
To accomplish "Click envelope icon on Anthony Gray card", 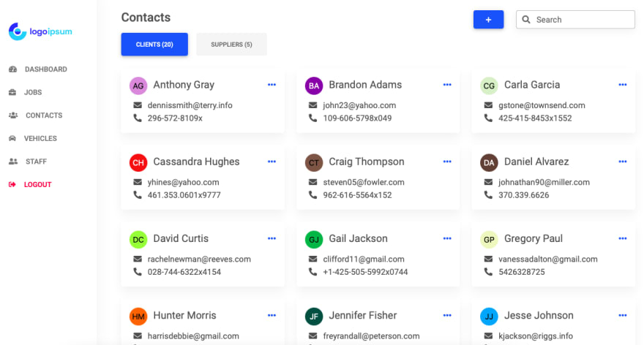I will tap(138, 105).
